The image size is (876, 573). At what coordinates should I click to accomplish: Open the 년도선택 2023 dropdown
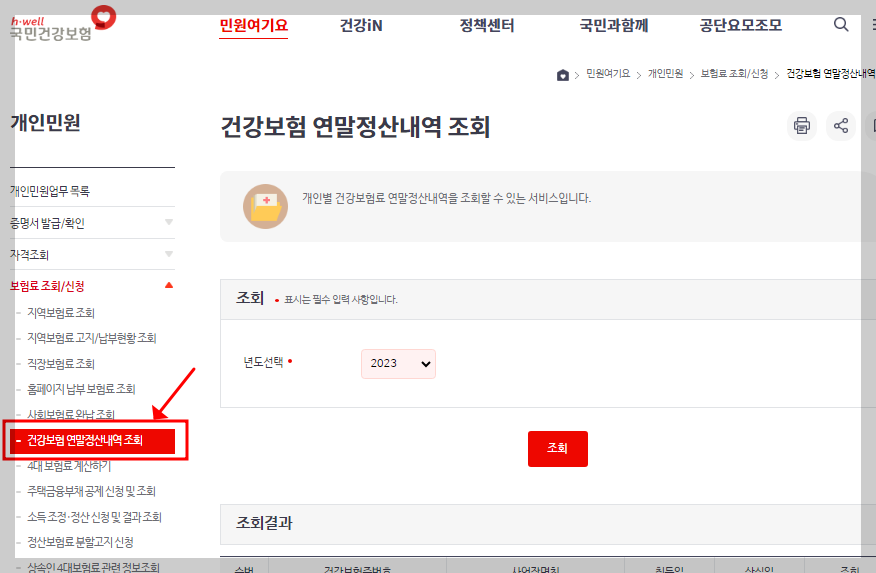point(398,364)
